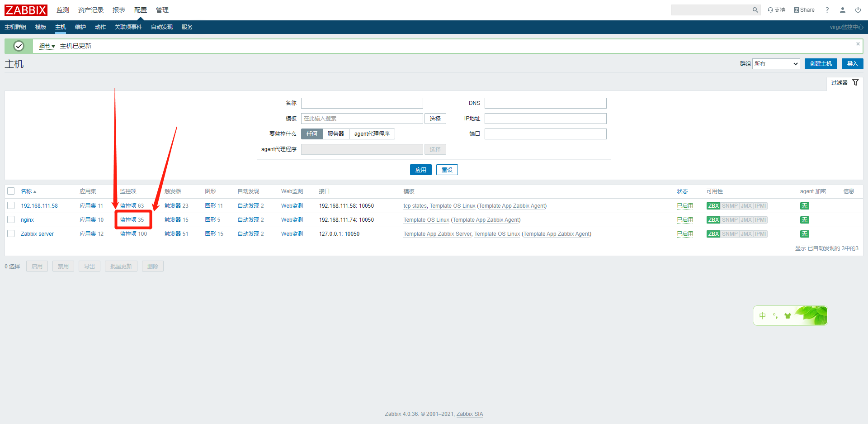Open the user profile icon

(x=843, y=10)
